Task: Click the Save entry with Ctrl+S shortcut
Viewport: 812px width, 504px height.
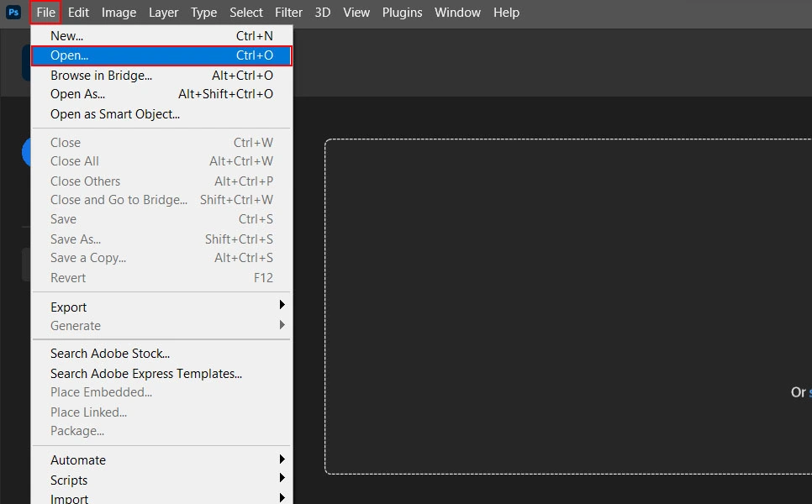Action: pos(161,219)
